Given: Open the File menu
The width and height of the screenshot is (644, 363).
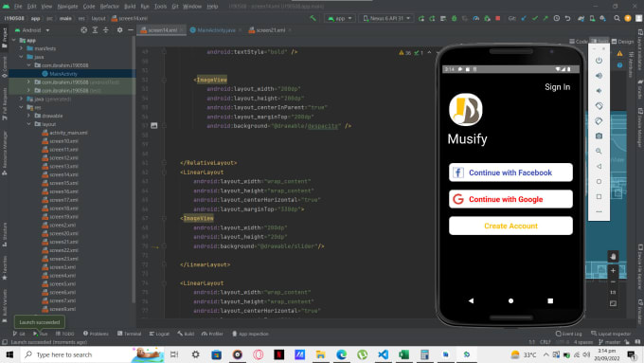Looking at the screenshot, I should click(18, 7).
